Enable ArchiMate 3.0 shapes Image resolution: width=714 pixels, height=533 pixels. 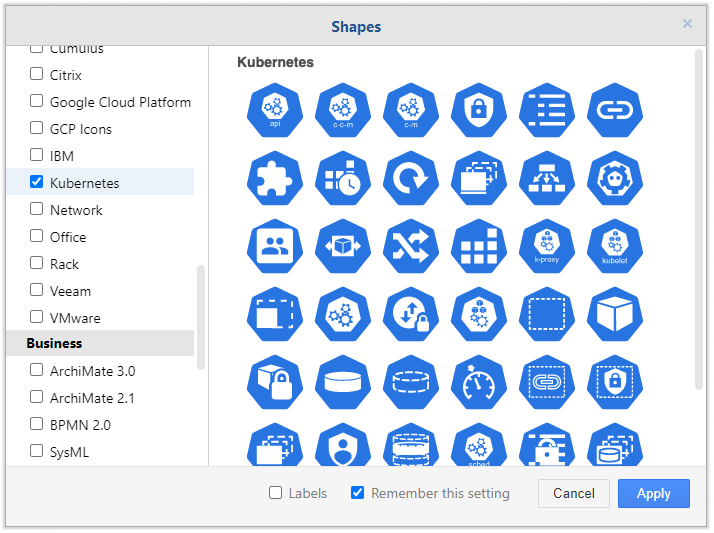click(36, 370)
